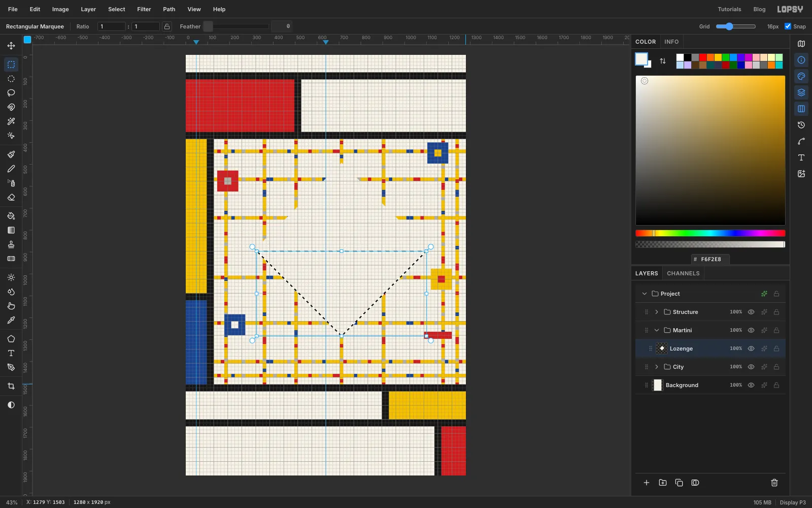Screen dimensions: 812x508
Task: Expand the City group
Action: 657,367
